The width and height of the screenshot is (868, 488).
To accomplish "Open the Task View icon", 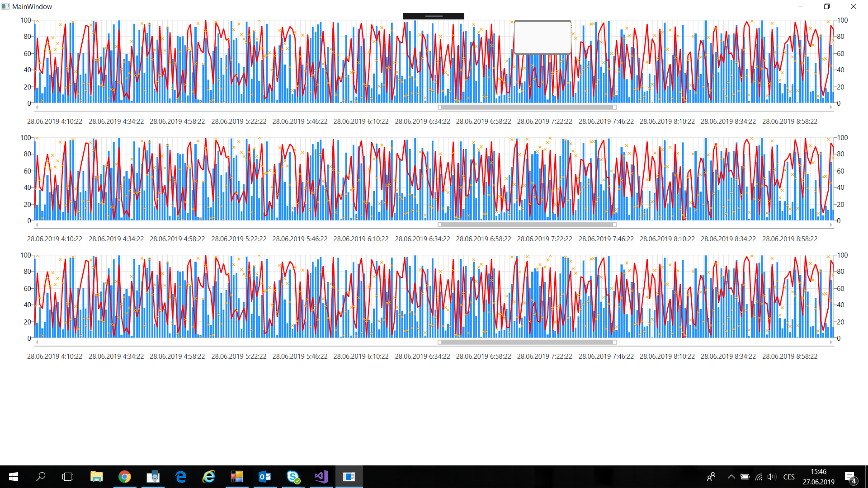I will tap(68, 476).
